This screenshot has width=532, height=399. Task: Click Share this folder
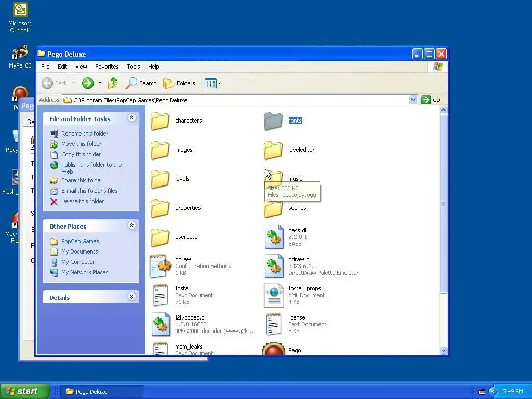[82, 180]
